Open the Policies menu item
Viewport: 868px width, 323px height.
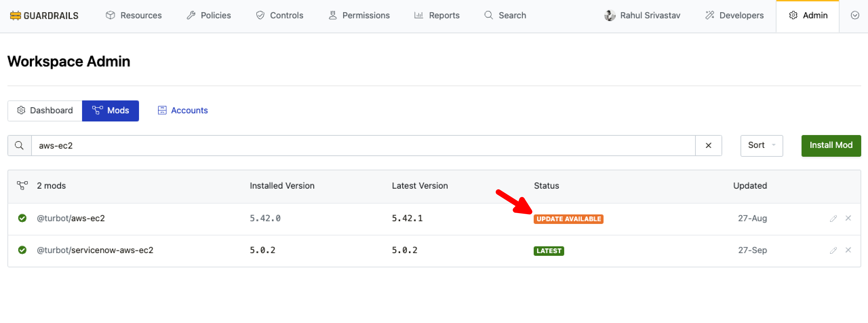point(209,16)
